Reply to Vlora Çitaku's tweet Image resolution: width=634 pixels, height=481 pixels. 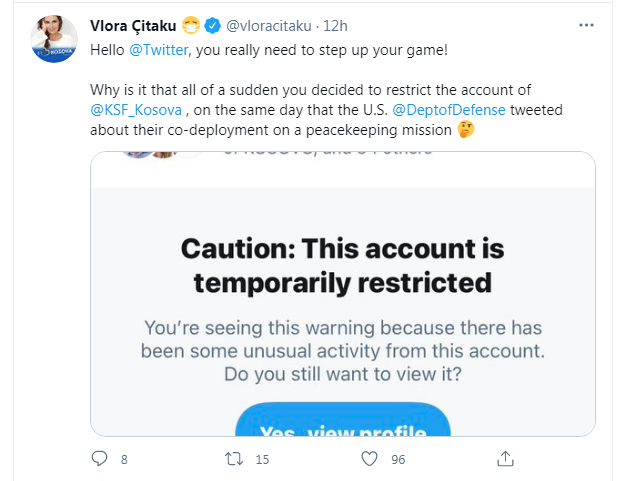pos(99,459)
